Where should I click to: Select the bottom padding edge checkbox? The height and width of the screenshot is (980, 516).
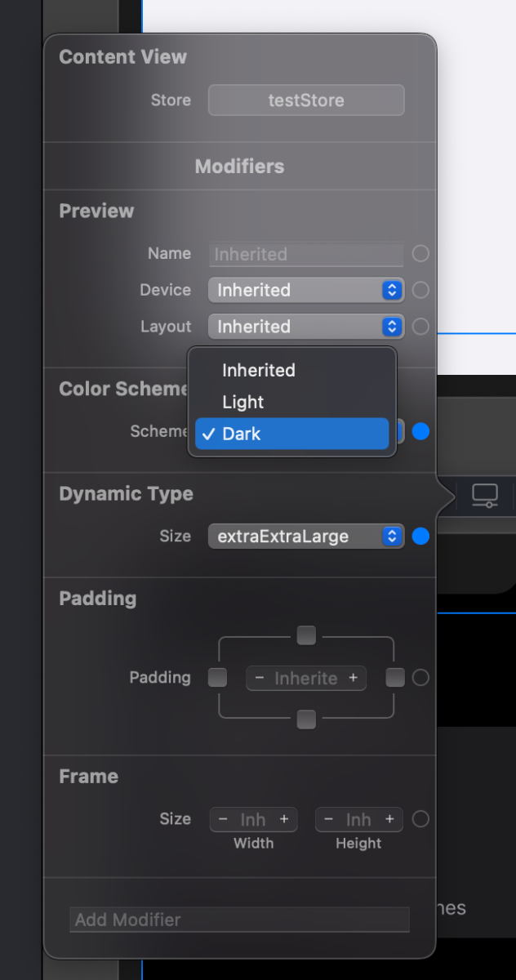[306, 719]
